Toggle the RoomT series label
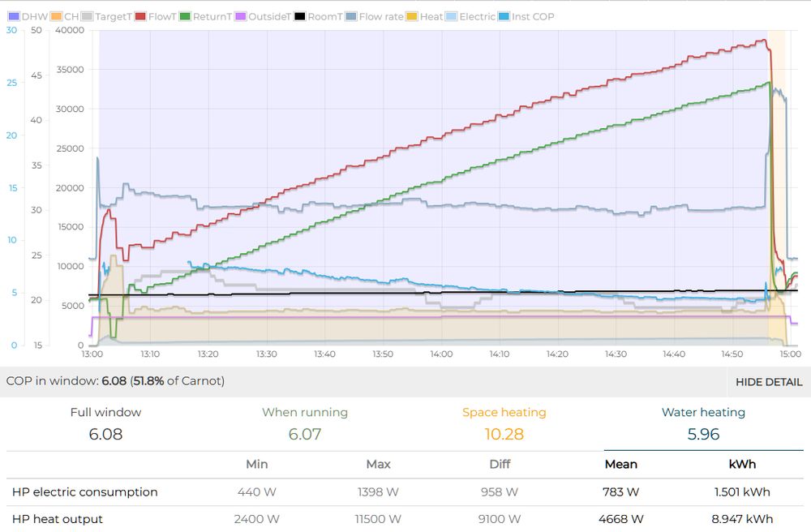This screenshot has height=532, width=811. pos(325,16)
